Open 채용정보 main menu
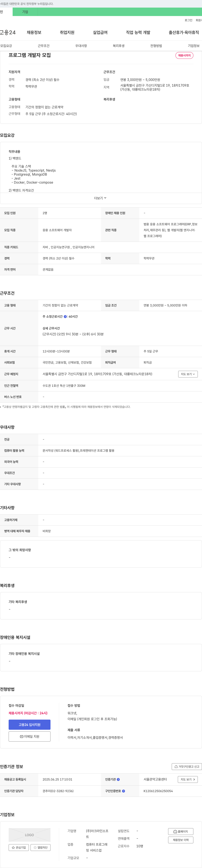Screen dimensions: 202x868 pyautogui.click(x=34, y=32)
